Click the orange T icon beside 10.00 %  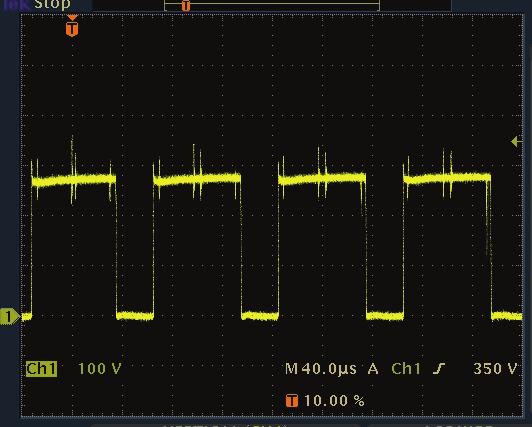pos(292,401)
